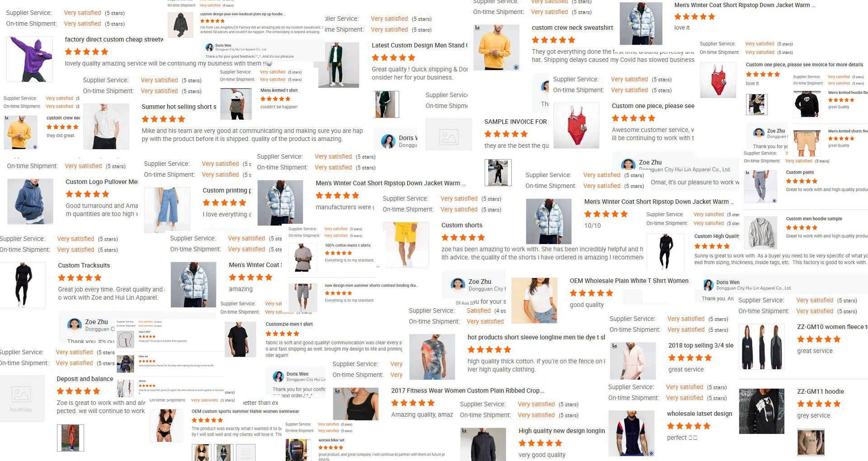Click the No Photo placeholder image
This screenshot has height=461, width=868.
pyautogui.click(x=21, y=399)
